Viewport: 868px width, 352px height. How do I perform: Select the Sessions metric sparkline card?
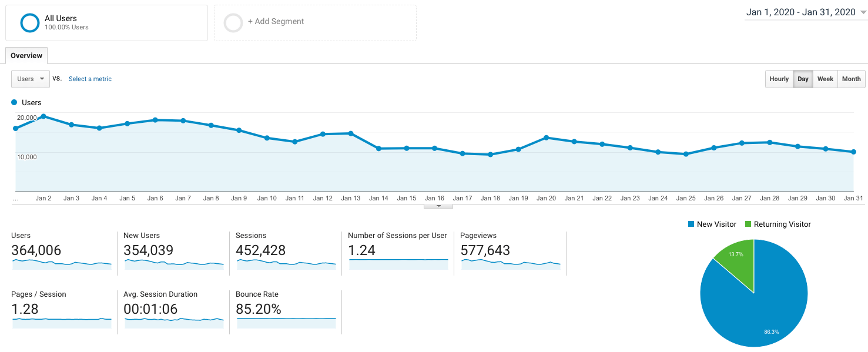coord(286,253)
